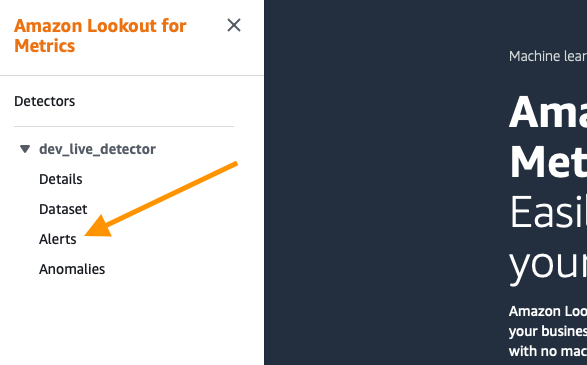Image resolution: width=587 pixels, height=365 pixels.
Task: Go to the Dataset section
Action: (63, 209)
